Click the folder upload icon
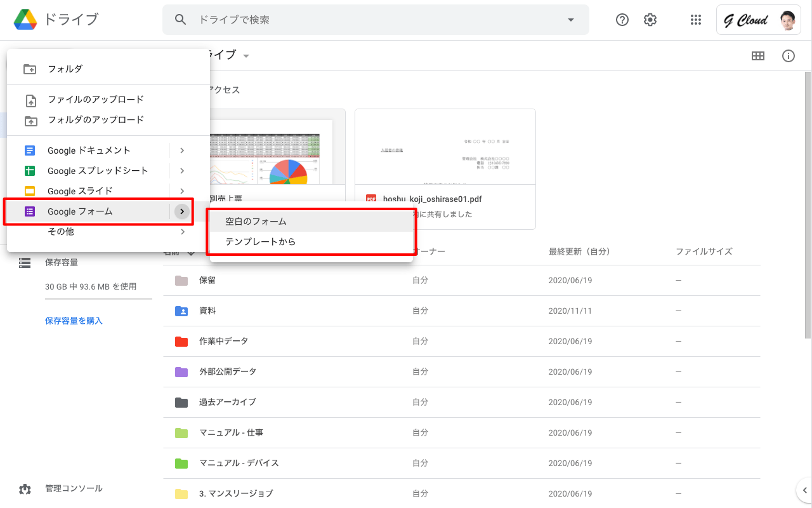Screen dimensions: 812x508 [x=30, y=120]
